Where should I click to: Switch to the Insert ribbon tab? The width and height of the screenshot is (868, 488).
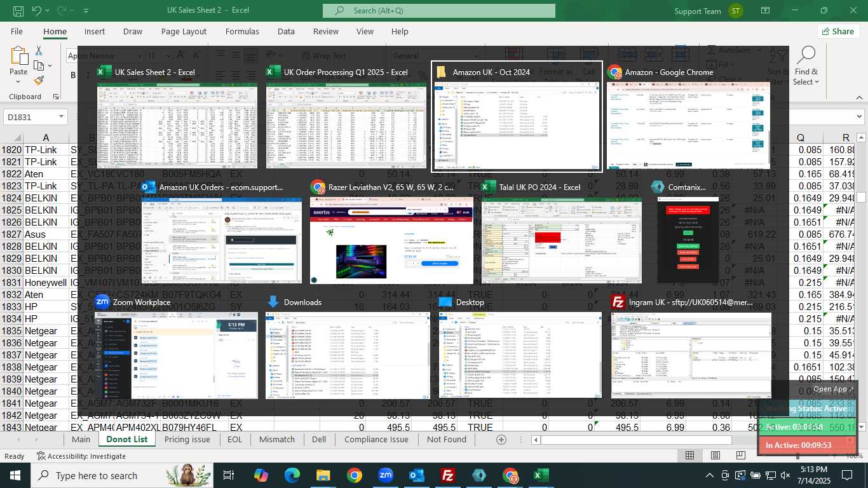click(x=95, y=31)
